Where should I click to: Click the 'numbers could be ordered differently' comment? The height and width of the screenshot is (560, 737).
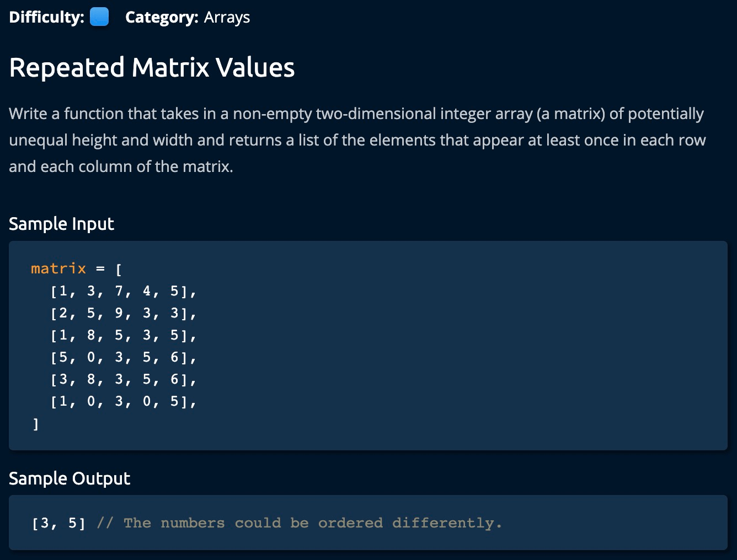[x=300, y=523]
